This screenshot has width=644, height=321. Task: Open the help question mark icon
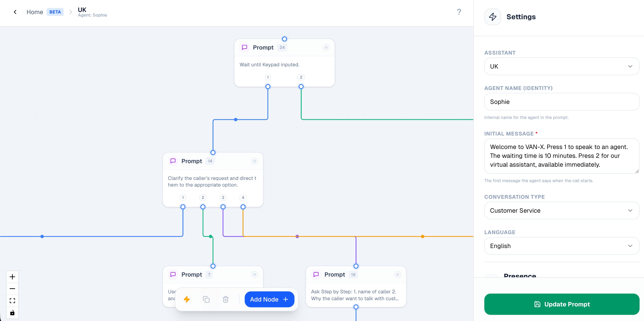pyautogui.click(x=459, y=12)
